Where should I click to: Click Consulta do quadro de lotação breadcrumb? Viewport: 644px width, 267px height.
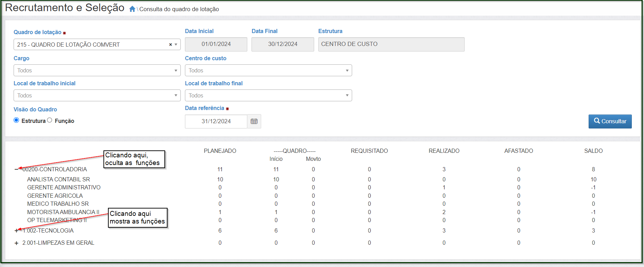click(179, 9)
